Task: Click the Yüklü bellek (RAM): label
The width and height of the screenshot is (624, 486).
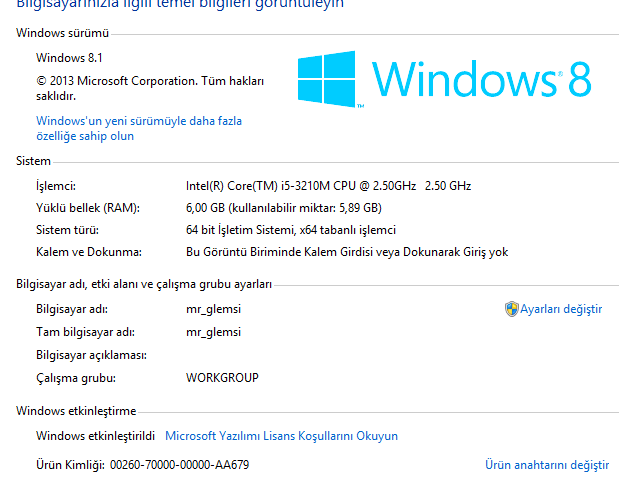Action: 88,208
